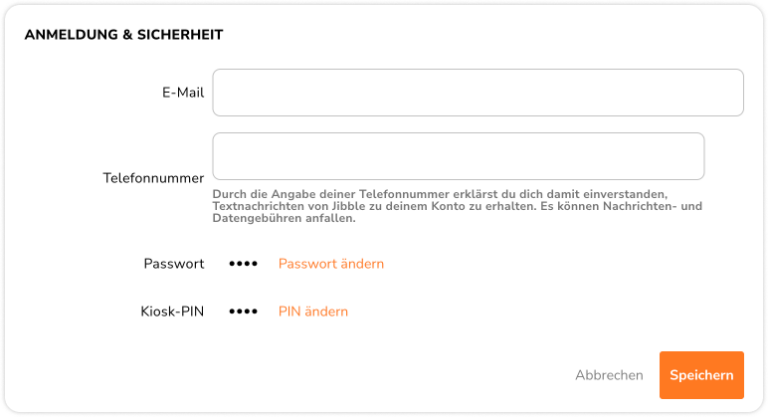Click the word SICHERHEIT in the heading
The image size is (768, 417).
pyautogui.click(x=181, y=35)
